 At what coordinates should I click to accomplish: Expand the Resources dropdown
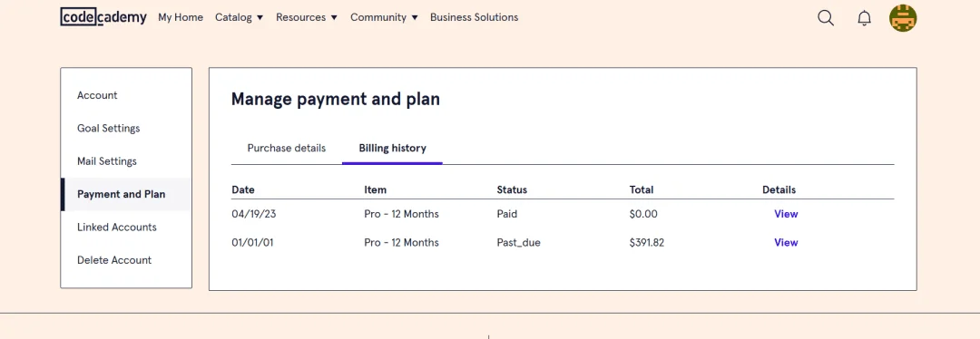click(x=307, y=17)
